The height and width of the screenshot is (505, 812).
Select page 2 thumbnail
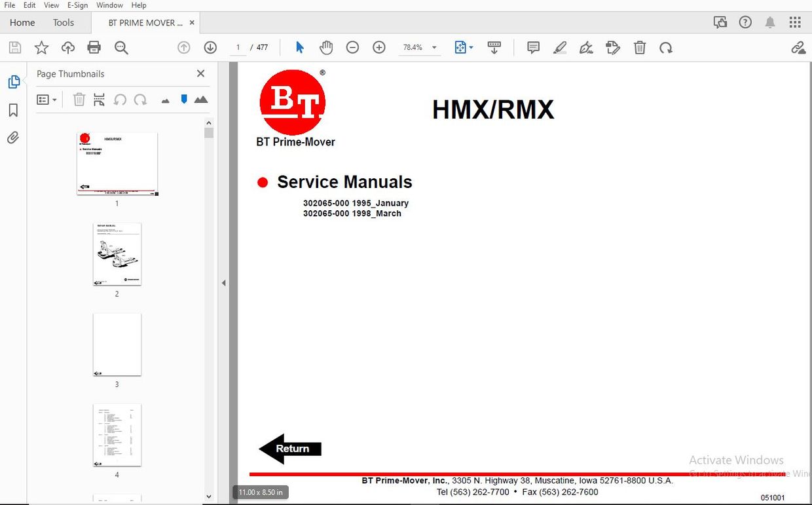[117, 254]
